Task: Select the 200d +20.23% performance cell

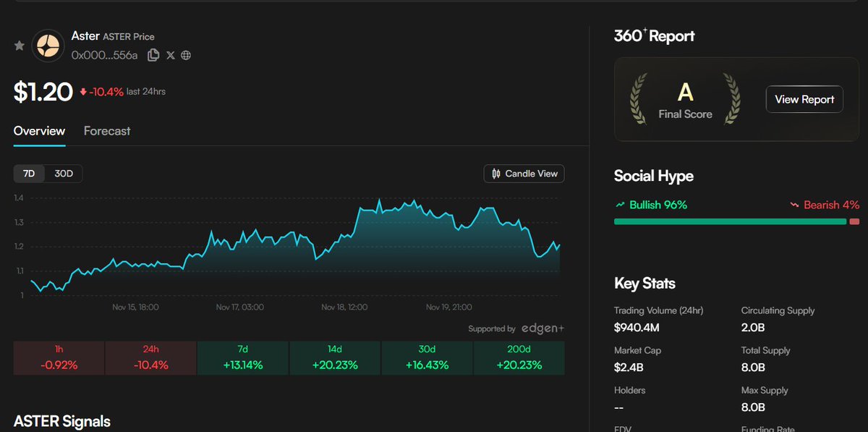Action: [519, 357]
